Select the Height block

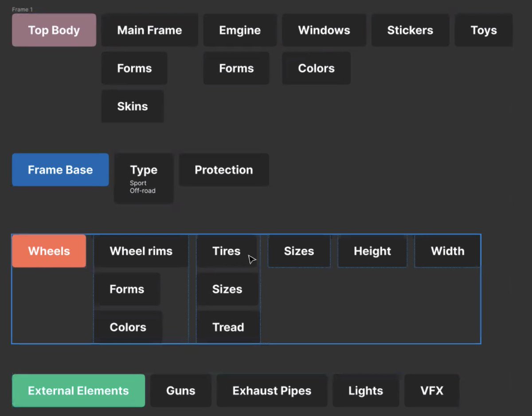(372, 251)
